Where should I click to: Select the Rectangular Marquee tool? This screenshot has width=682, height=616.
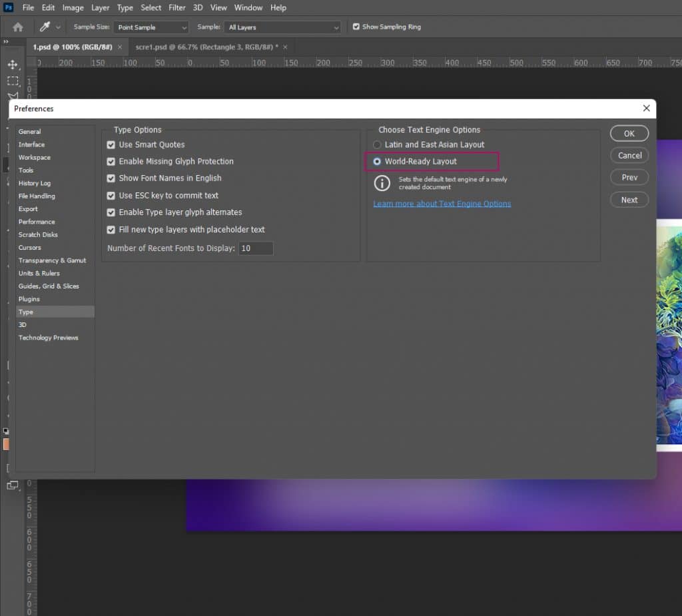(12, 81)
